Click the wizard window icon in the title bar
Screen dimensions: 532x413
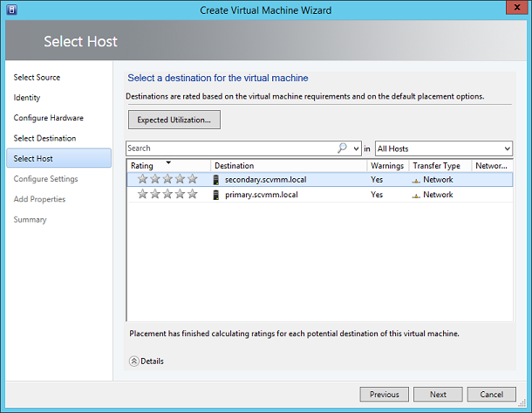click(x=12, y=10)
